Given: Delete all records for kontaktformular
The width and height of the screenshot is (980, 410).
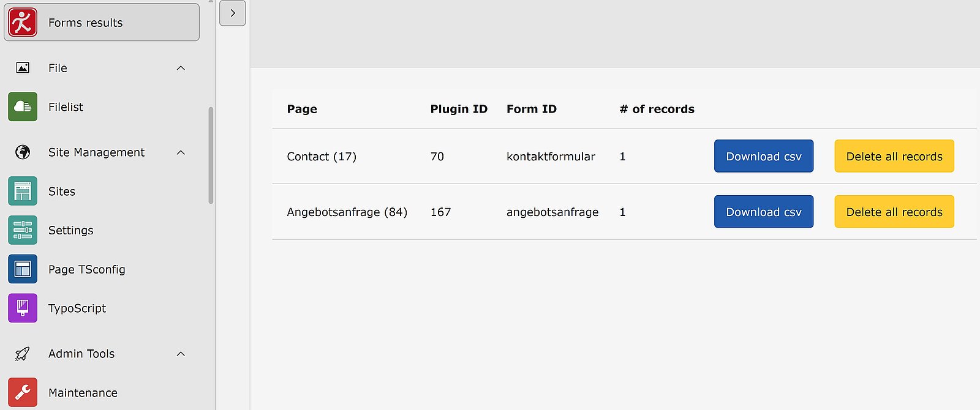Looking at the screenshot, I should click(x=894, y=157).
